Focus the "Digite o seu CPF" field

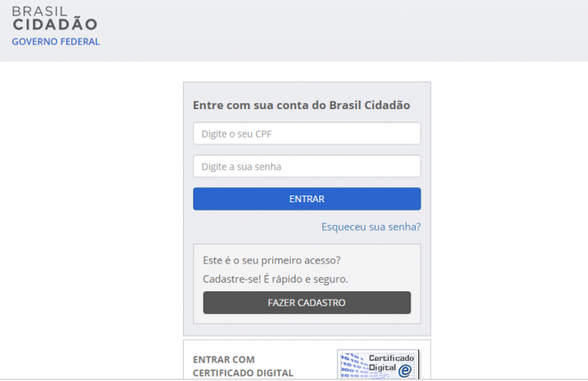(x=307, y=133)
